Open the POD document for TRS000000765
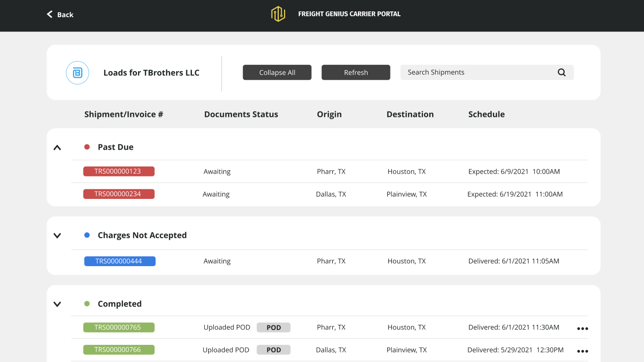This screenshot has height=362, width=644. (x=273, y=327)
